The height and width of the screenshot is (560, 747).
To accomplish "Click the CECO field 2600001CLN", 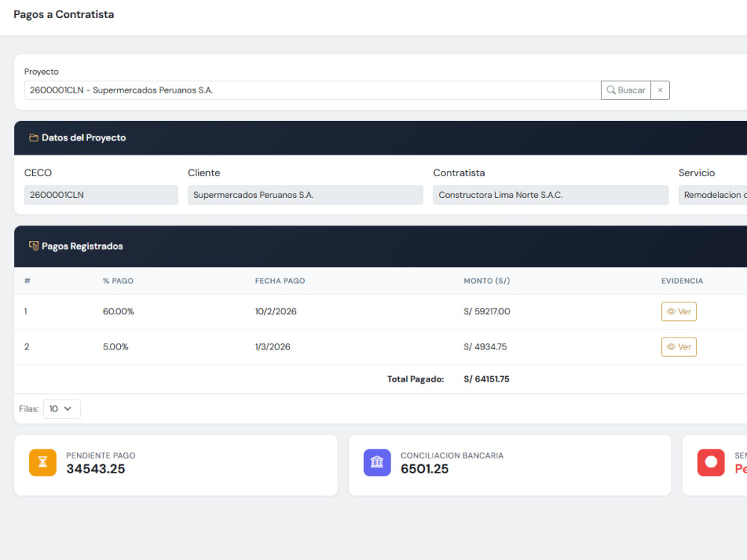I will click(101, 195).
